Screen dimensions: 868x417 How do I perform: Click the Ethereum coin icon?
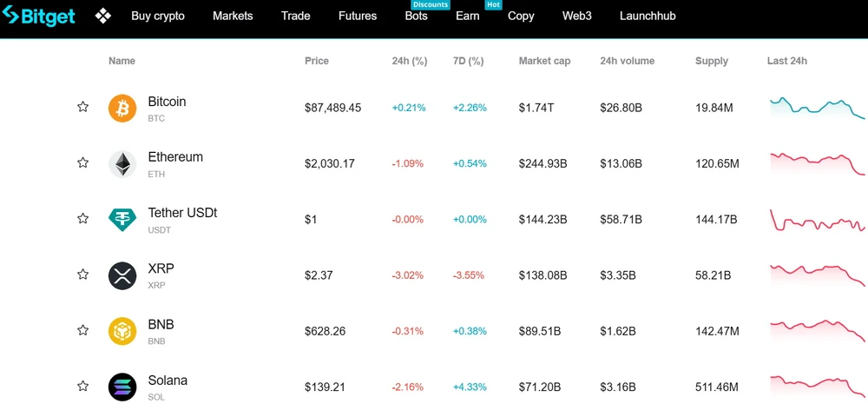122,164
